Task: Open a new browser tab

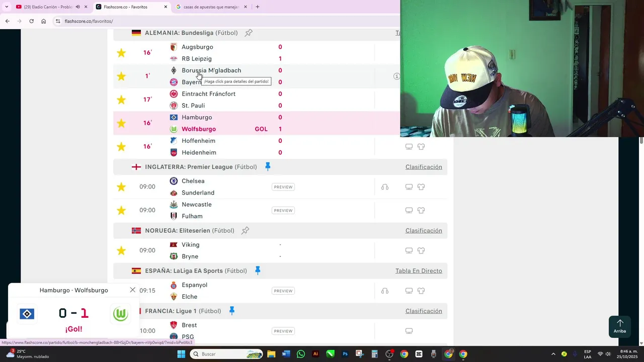Action: point(258,7)
